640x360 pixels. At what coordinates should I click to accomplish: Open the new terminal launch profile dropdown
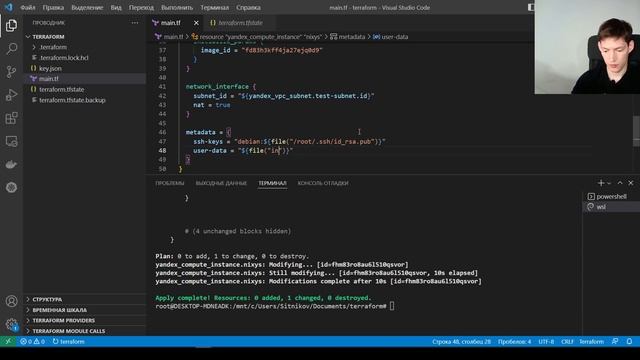(x=609, y=183)
